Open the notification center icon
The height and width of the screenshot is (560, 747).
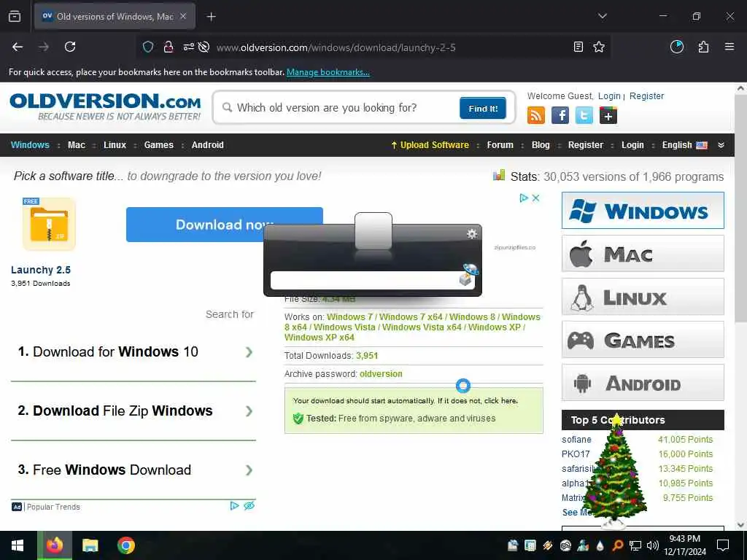(x=722, y=545)
